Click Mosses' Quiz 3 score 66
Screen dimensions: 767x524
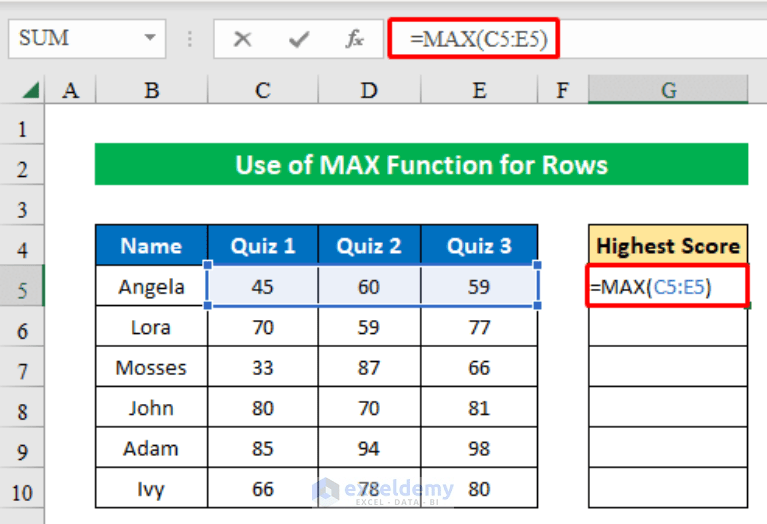click(x=479, y=367)
